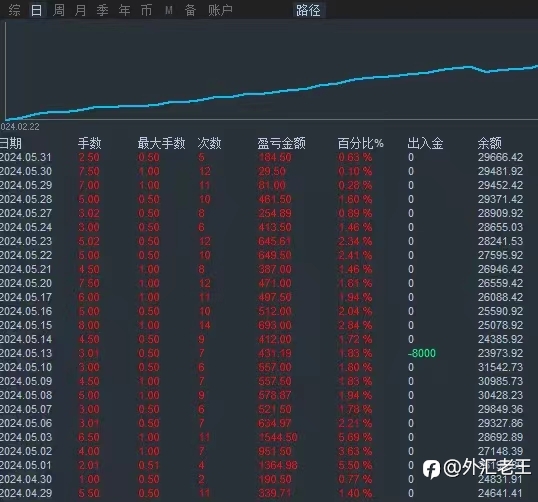
Task: Click balance 28692.89
Action: (500, 437)
